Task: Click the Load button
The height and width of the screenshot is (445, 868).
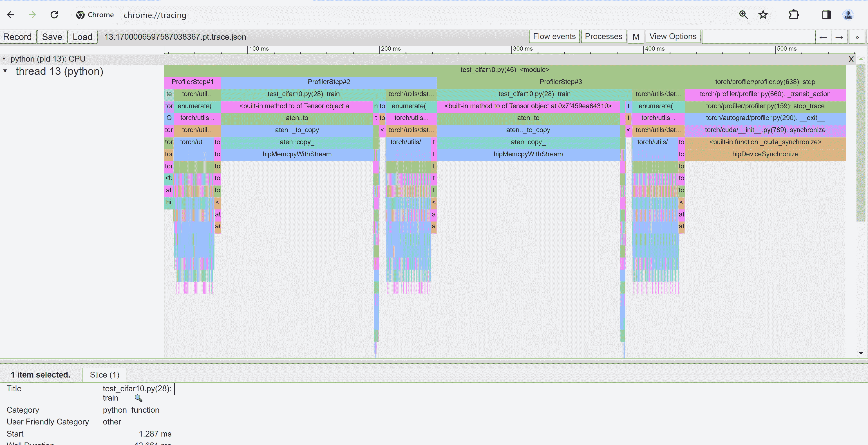Action: [x=82, y=36]
